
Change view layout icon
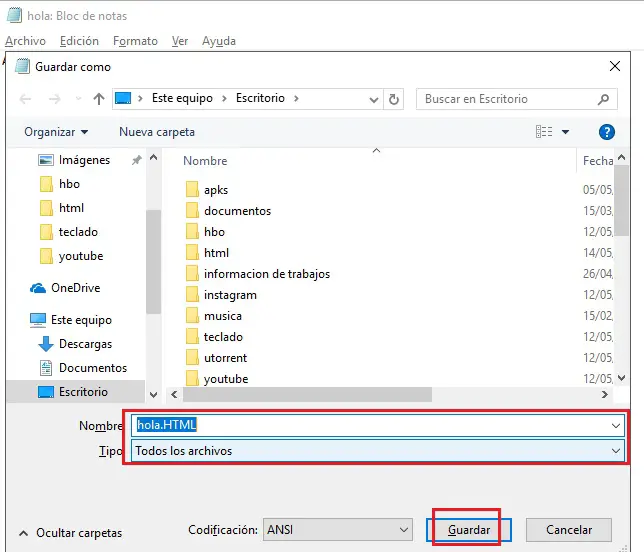(544, 132)
